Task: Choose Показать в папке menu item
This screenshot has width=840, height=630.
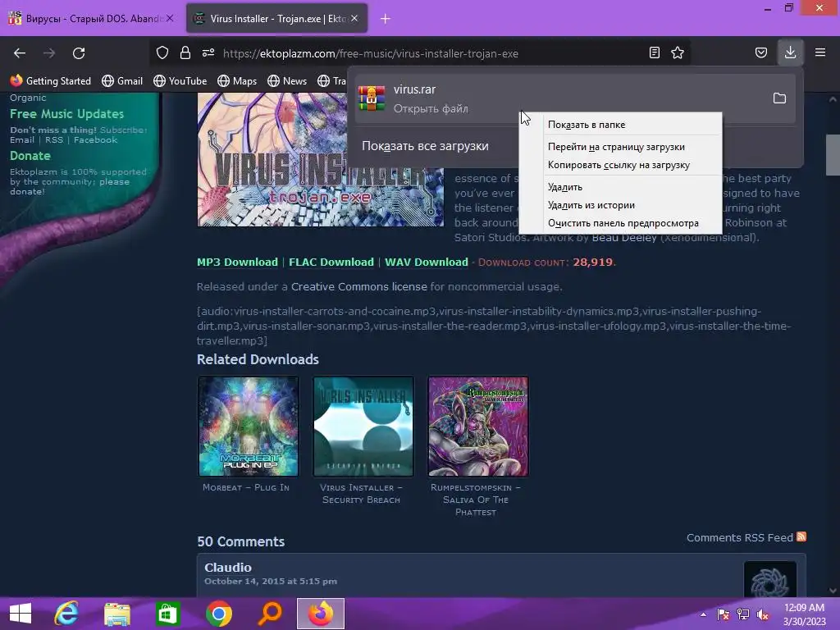Action: click(620, 125)
